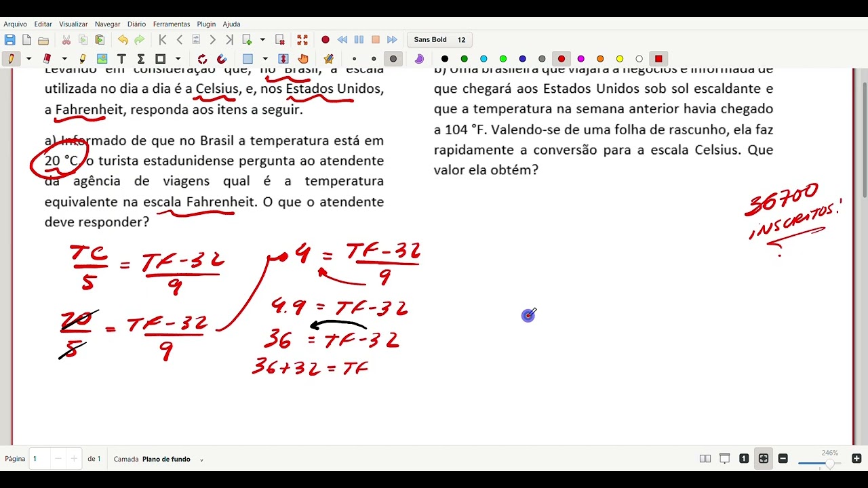The image size is (868, 488).
Task: Open the Sans Bold 12 font selector
Action: click(x=439, y=40)
